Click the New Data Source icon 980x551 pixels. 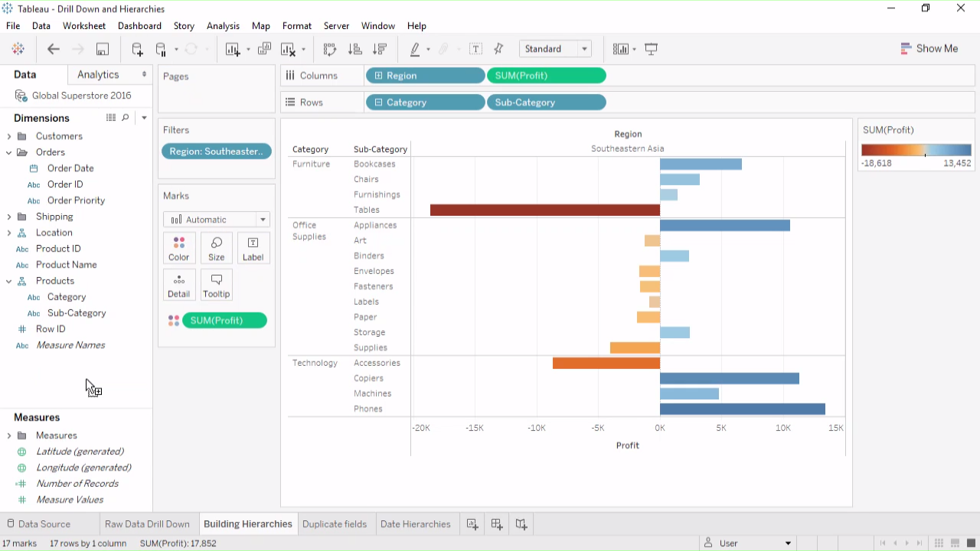137,49
